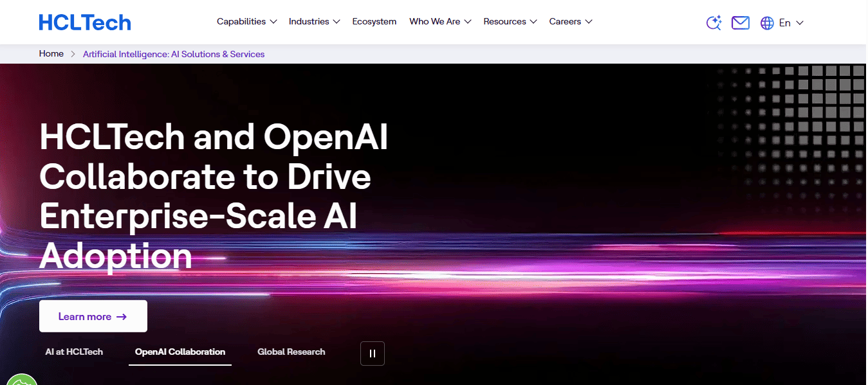Open the Careers dropdown
The height and width of the screenshot is (385, 868).
[571, 22]
